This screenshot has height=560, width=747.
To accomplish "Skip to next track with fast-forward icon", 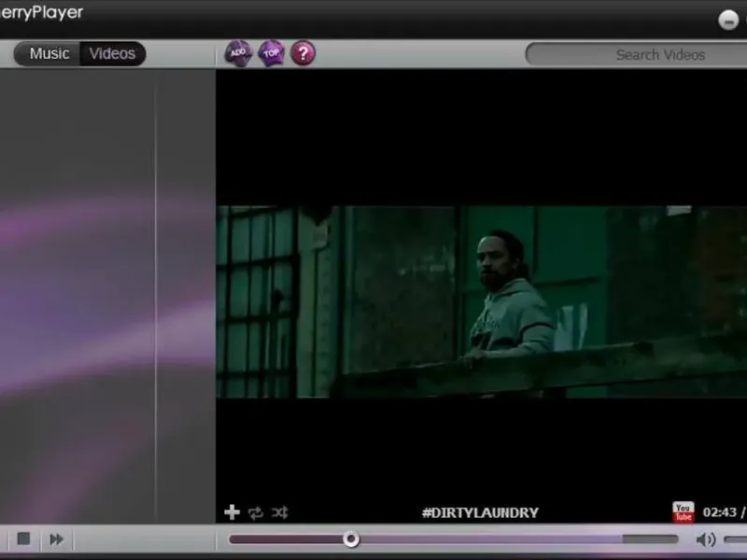I will 56,539.
